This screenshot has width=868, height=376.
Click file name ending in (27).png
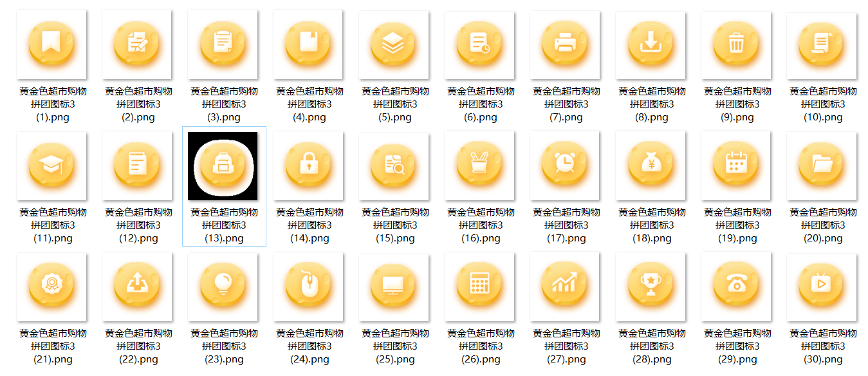tap(565, 346)
